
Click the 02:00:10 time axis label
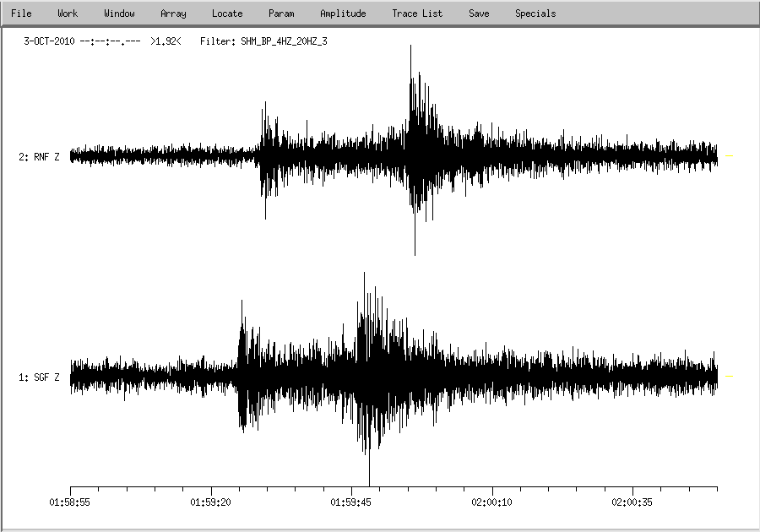pyautogui.click(x=492, y=502)
